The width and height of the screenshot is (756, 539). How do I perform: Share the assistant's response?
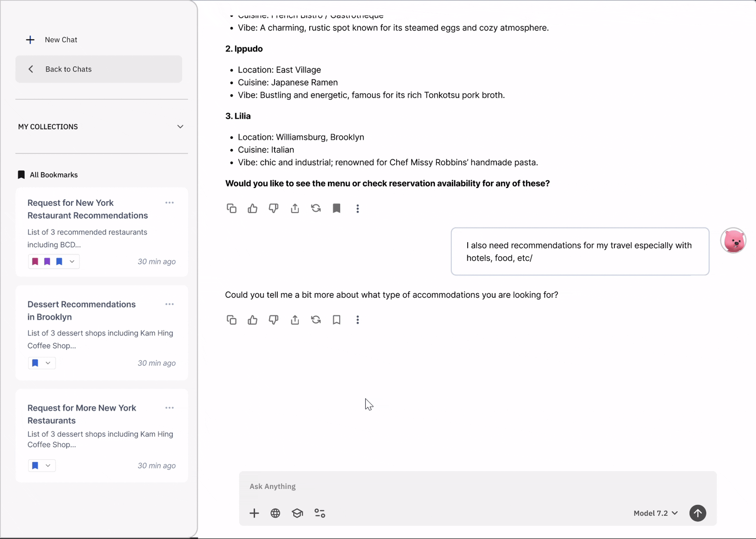tap(295, 208)
